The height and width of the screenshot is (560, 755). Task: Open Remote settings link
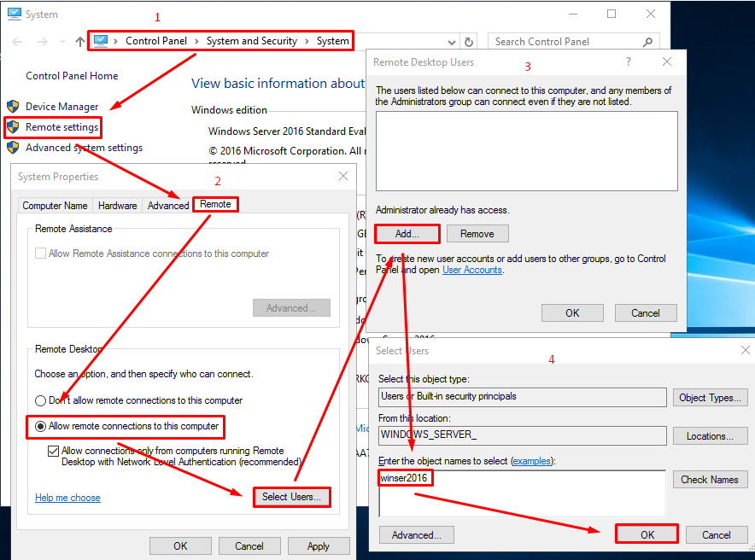[61, 127]
